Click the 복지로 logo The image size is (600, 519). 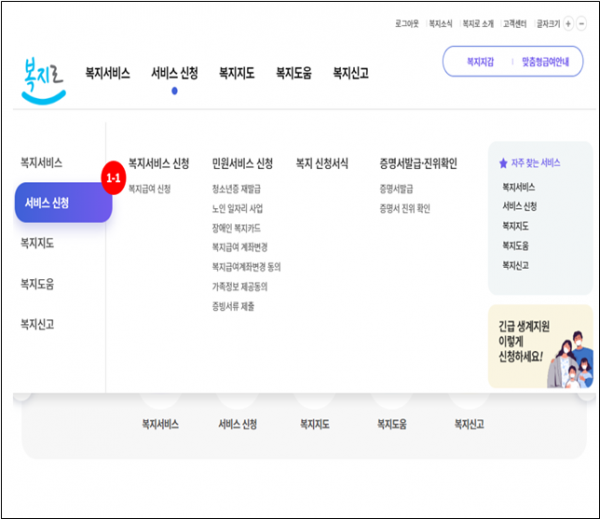(x=43, y=78)
